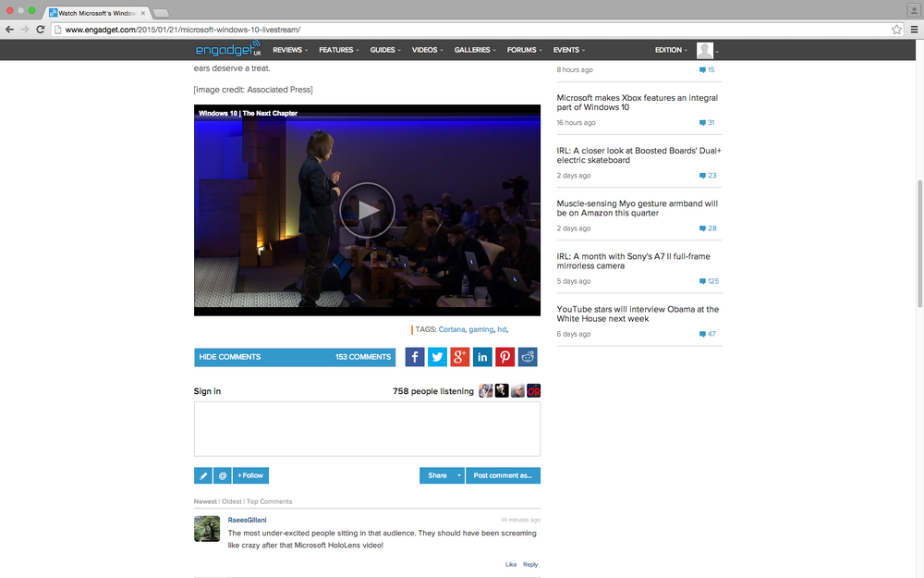Expand Guides menu
924x578 pixels.
click(385, 50)
